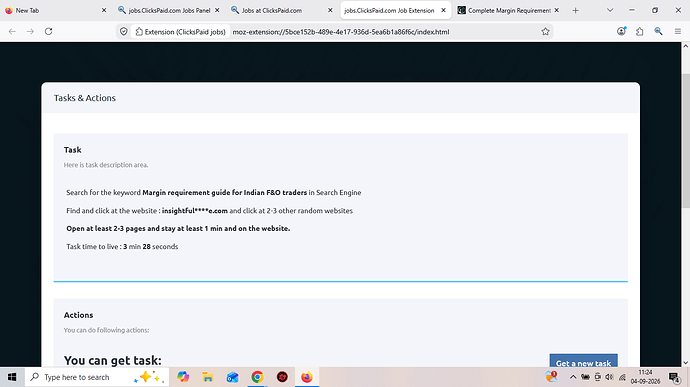Reload the current page
The height and width of the screenshot is (387, 690).
[x=48, y=31]
